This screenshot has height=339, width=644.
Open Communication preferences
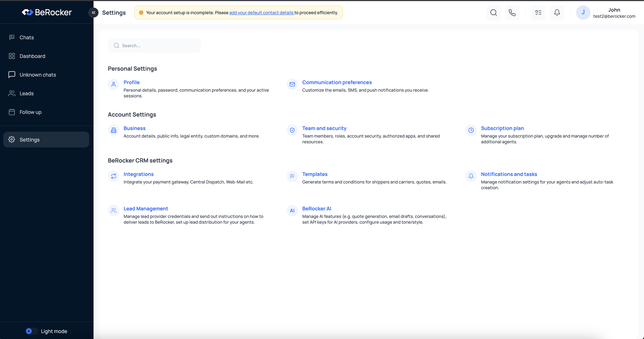pos(337,82)
